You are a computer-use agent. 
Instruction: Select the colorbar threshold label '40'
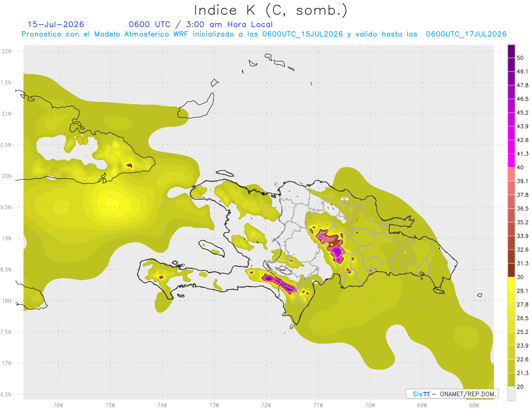[521, 168]
